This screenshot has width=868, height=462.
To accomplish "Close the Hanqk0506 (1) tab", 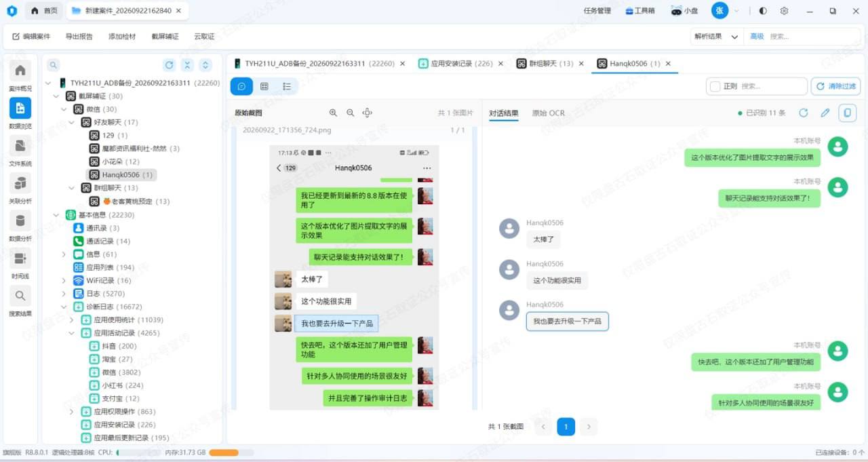I will click(668, 63).
